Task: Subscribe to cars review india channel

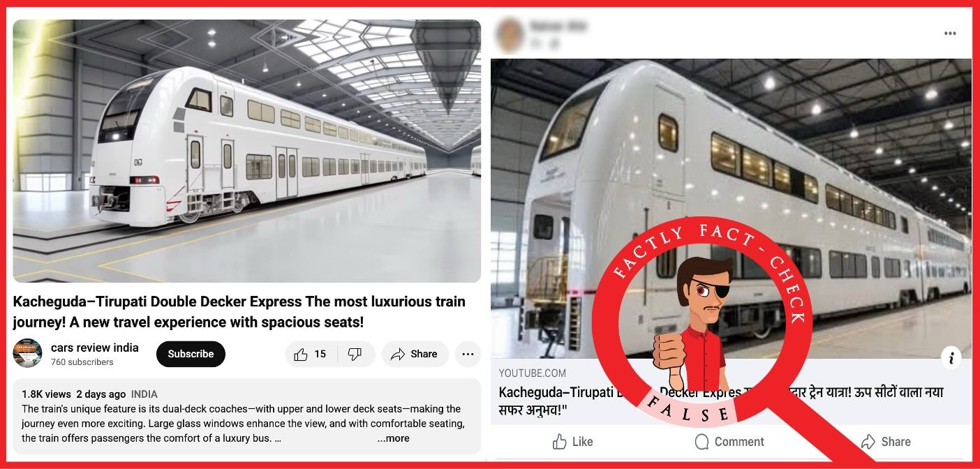Action: [x=191, y=355]
